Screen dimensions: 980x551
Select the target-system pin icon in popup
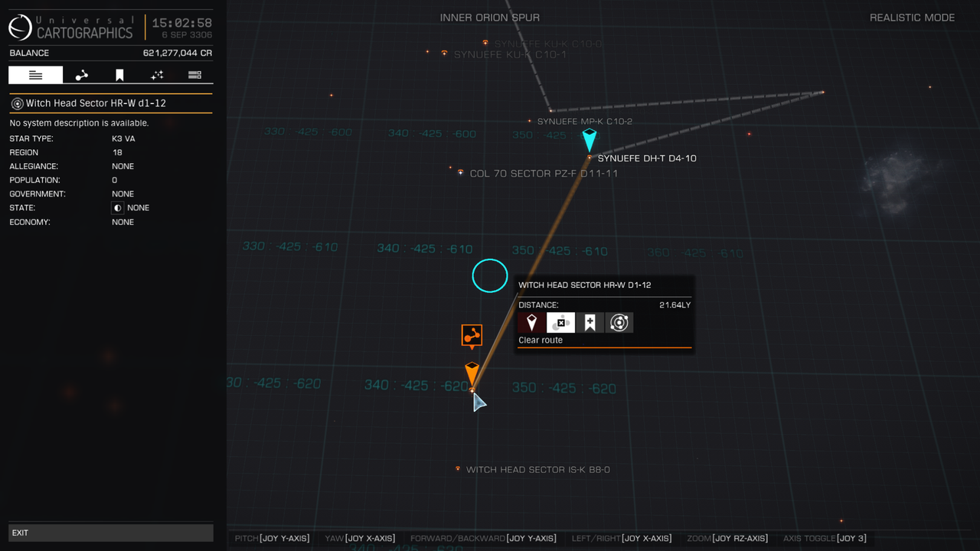coord(531,323)
